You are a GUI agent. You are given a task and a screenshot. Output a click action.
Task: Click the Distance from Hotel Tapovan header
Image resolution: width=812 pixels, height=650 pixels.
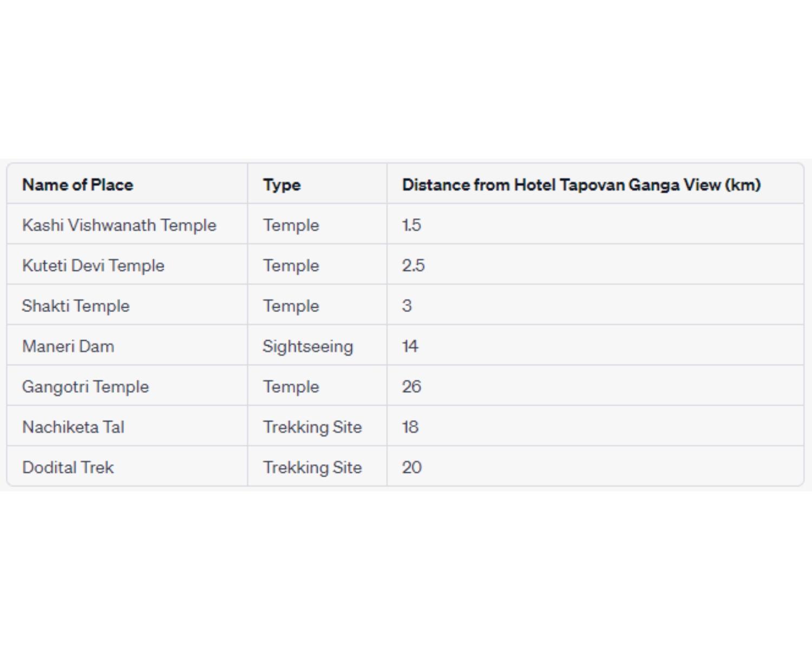[581, 185]
